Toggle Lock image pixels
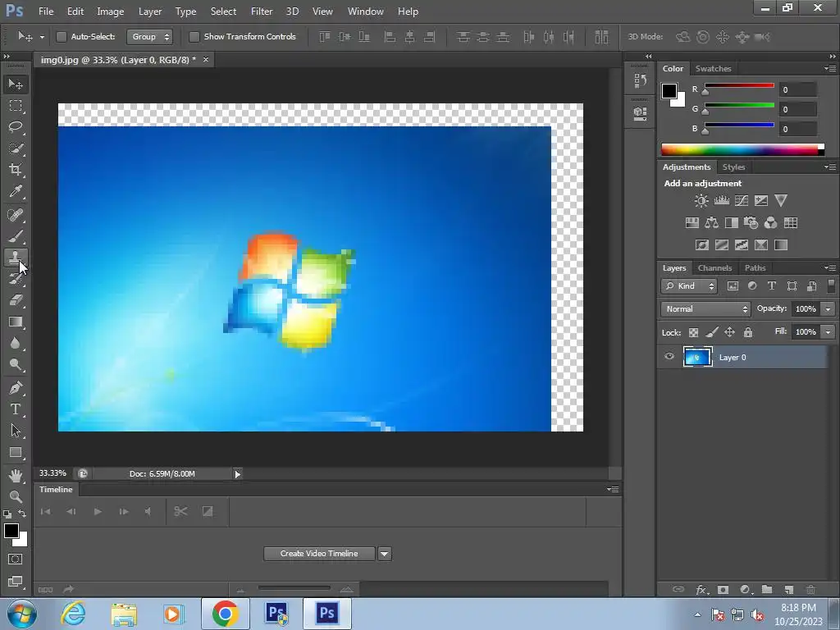The image size is (840, 630). (711, 332)
